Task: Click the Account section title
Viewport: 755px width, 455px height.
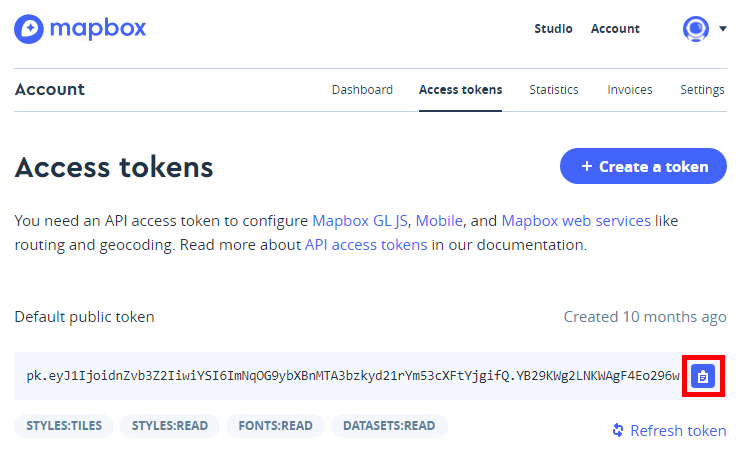Action: click(x=50, y=90)
